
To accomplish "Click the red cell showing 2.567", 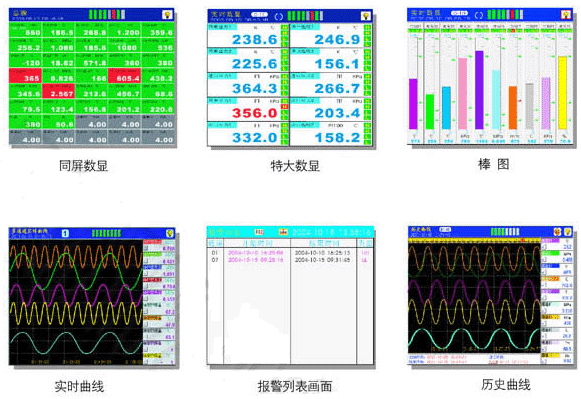I will coord(59,91).
